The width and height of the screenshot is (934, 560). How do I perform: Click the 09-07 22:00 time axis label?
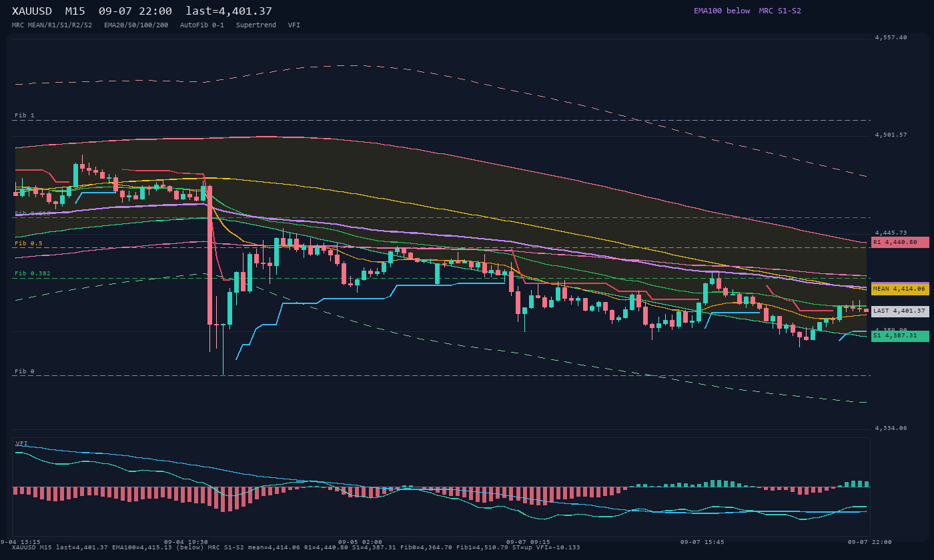[x=869, y=542]
